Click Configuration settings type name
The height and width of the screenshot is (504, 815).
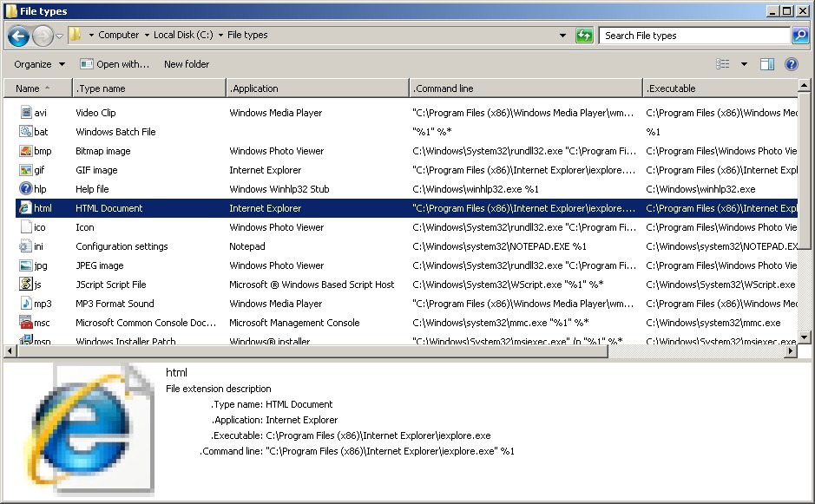[122, 246]
